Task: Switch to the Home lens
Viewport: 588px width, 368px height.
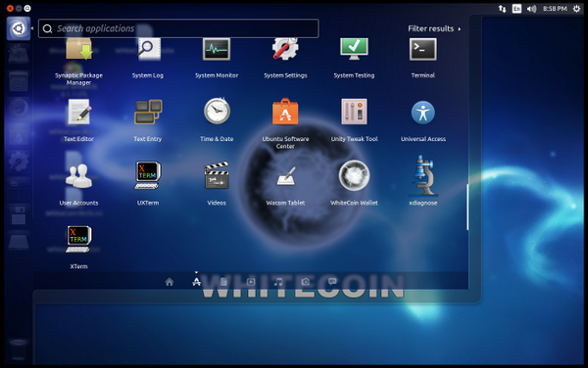Action: (x=170, y=282)
